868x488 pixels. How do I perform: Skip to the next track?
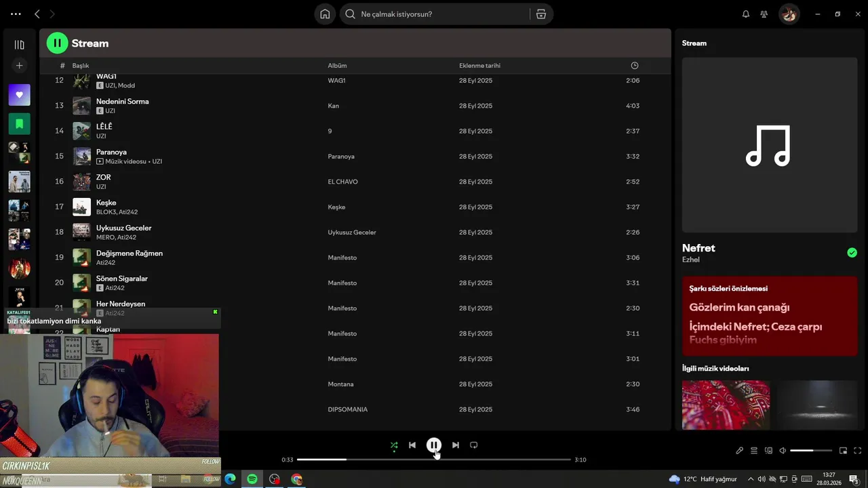(456, 445)
